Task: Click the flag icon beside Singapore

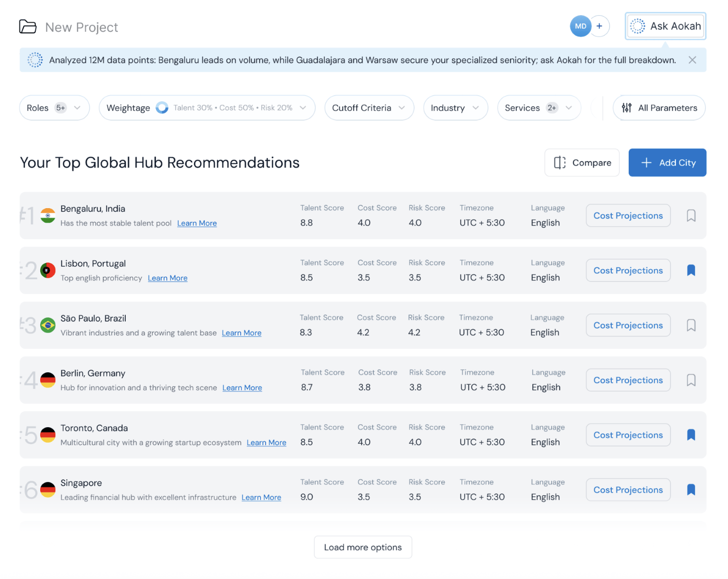Action: [x=48, y=490]
